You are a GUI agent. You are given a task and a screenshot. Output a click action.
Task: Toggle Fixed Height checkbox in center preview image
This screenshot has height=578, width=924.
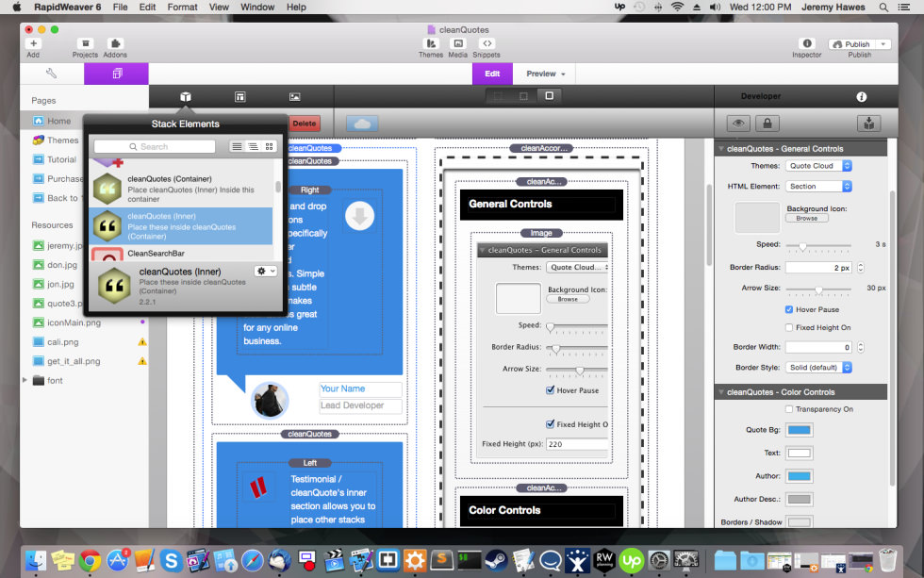coord(551,423)
